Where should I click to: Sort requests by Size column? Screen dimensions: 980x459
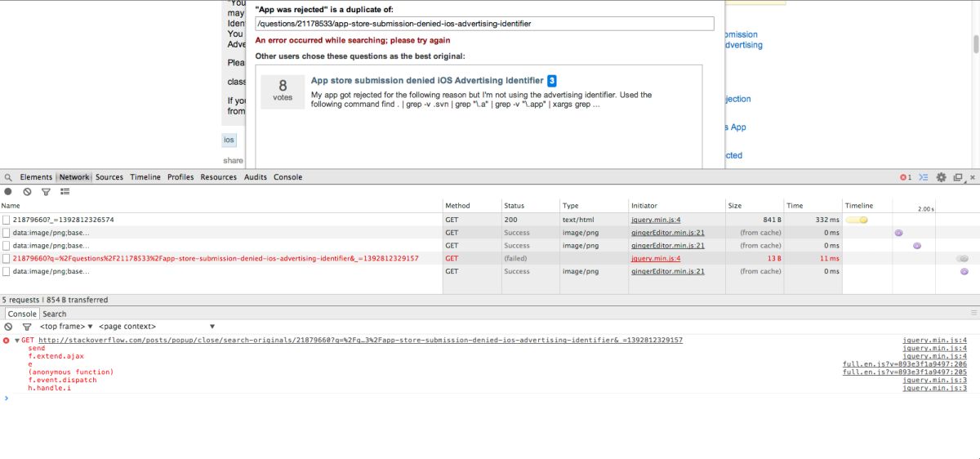coord(755,206)
